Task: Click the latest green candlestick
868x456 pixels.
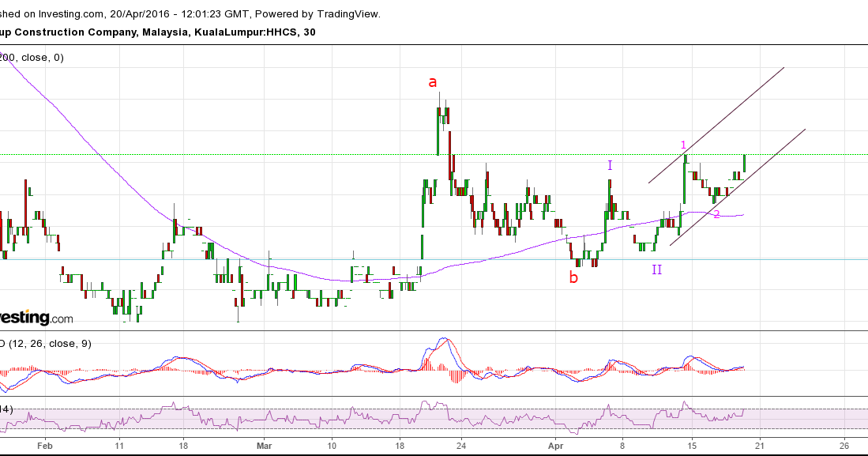Action: [x=745, y=164]
